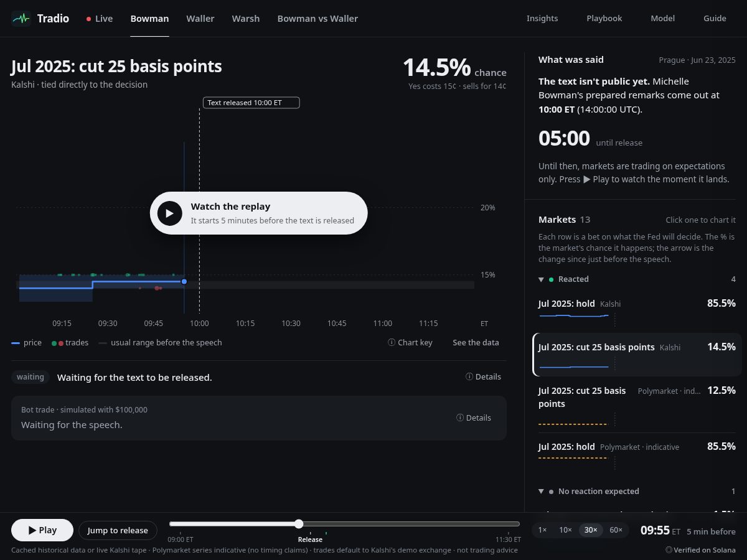Click the 11:30 ET timeline end label

tap(508, 539)
